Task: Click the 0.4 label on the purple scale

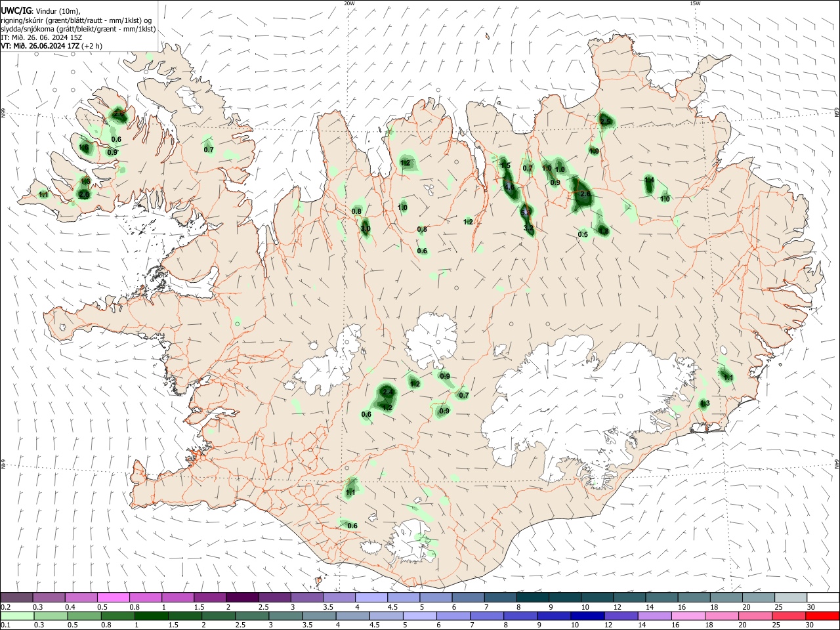Action: [70, 606]
